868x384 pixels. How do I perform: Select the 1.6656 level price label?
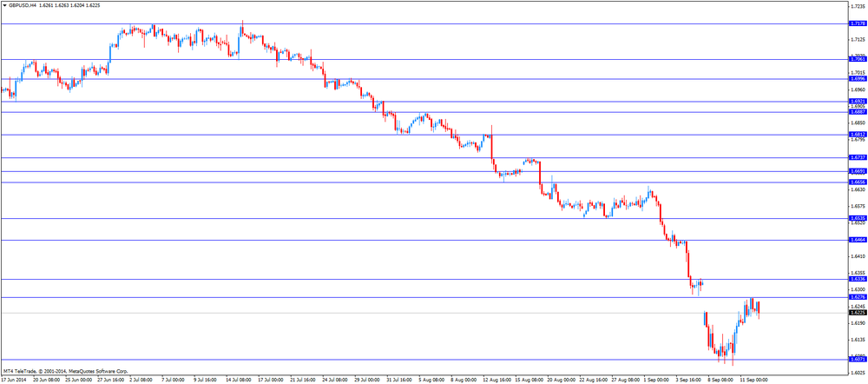(x=857, y=182)
